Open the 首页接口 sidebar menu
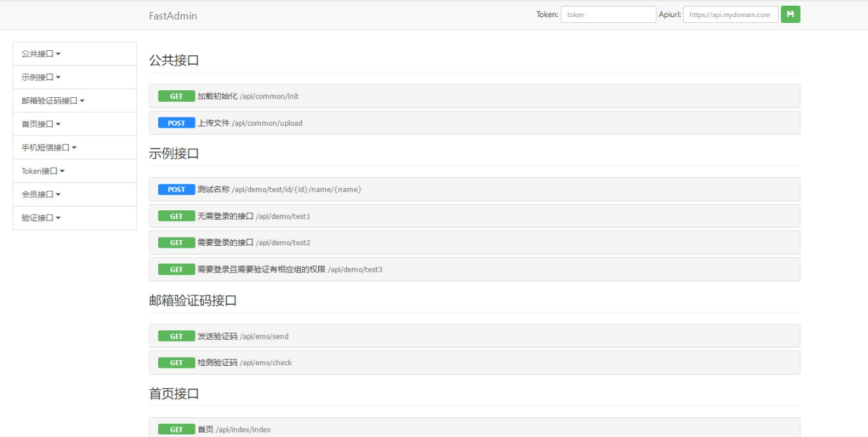This screenshot has height=437, width=868. coord(41,124)
